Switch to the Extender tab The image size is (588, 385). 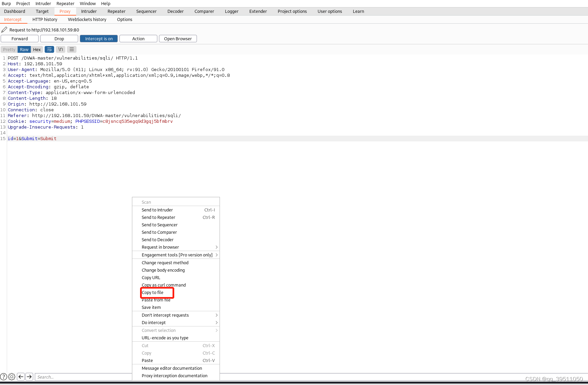[258, 11]
